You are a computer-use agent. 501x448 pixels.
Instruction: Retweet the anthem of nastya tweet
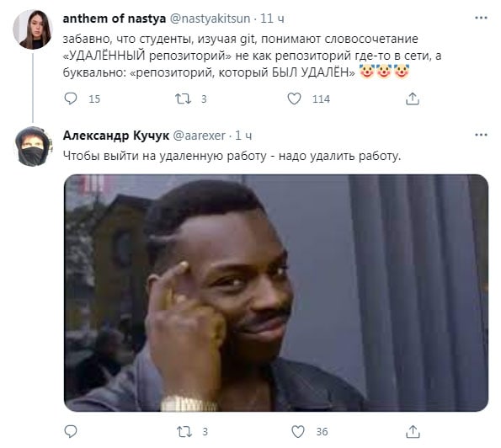(x=183, y=99)
